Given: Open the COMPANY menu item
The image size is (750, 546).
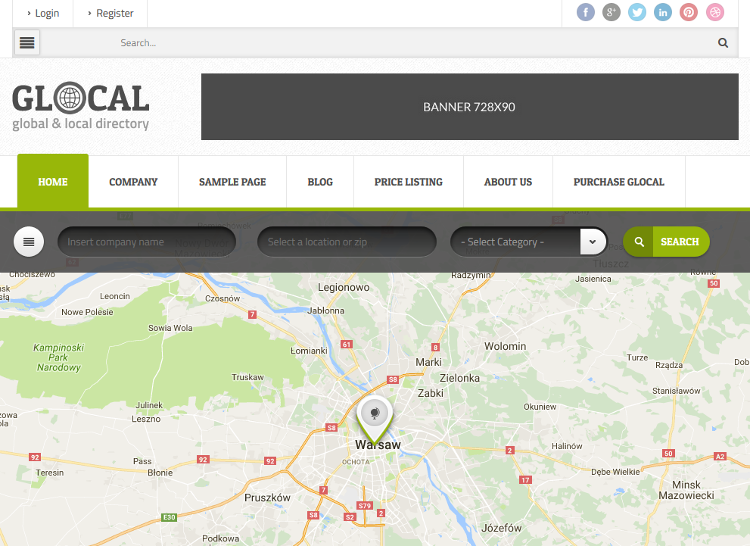Looking at the screenshot, I should 133,182.
